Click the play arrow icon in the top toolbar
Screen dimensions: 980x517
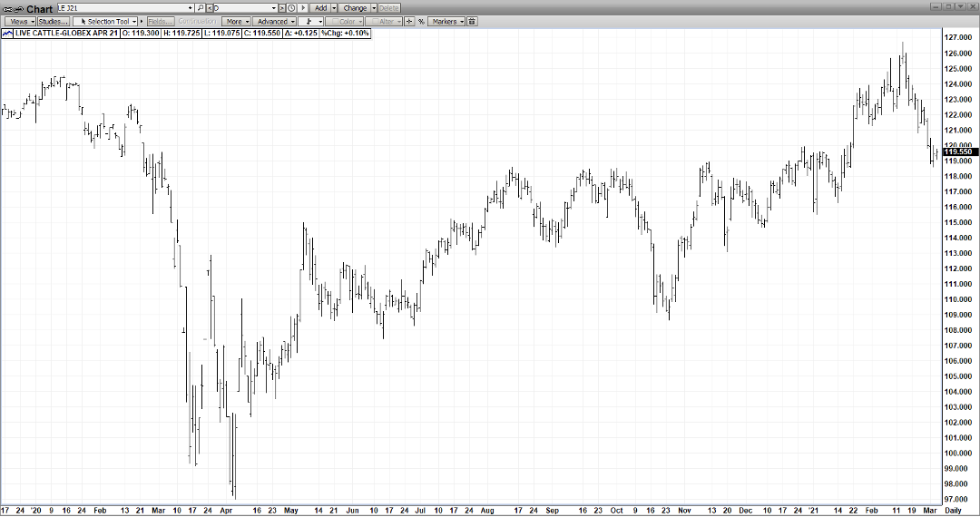[x=303, y=8]
